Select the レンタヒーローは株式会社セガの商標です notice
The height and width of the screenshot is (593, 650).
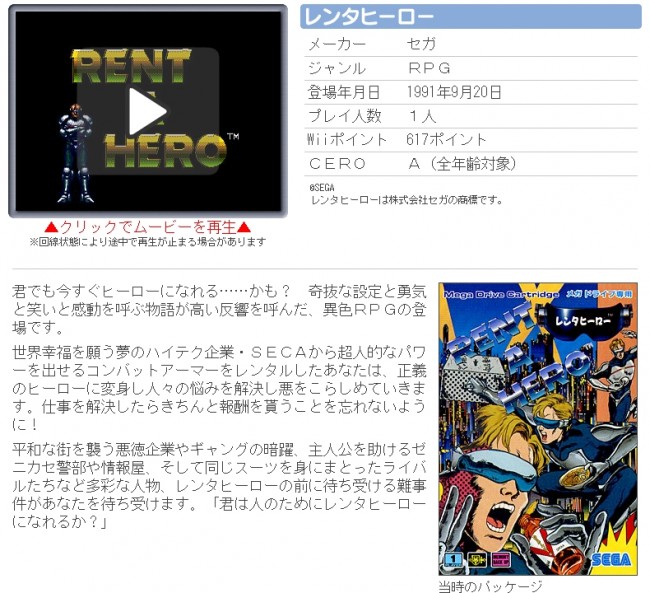click(406, 200)
